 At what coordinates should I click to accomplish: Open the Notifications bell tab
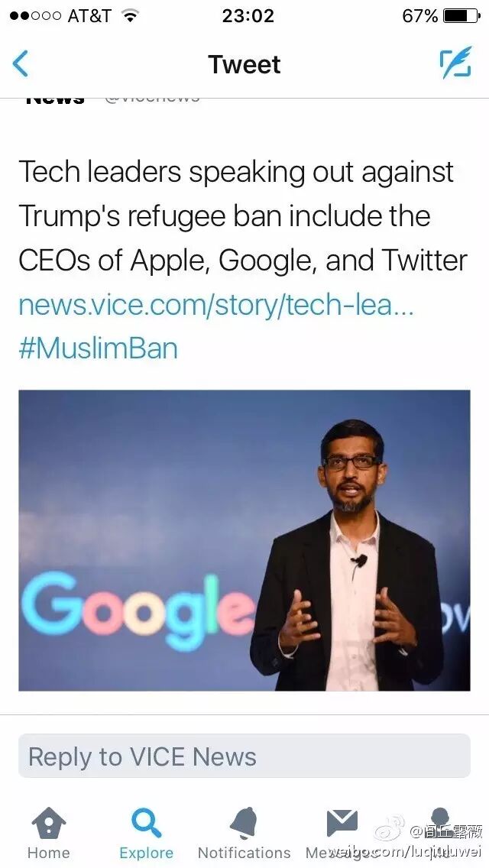coord(244,833)
